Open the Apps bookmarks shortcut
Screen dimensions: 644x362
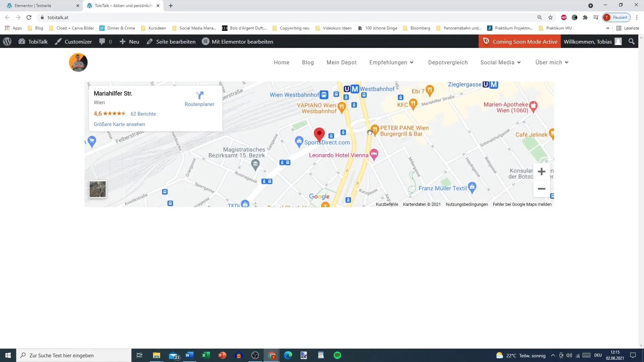(x=13, y=28)
